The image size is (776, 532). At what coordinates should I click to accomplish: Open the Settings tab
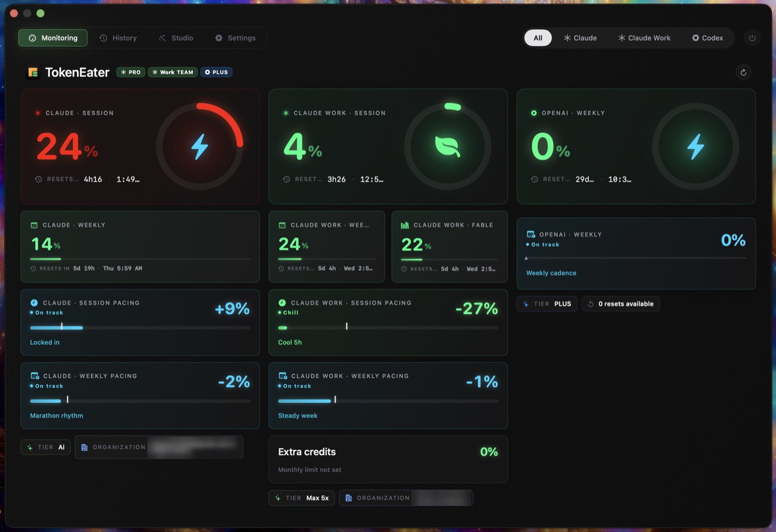[235, 38]
